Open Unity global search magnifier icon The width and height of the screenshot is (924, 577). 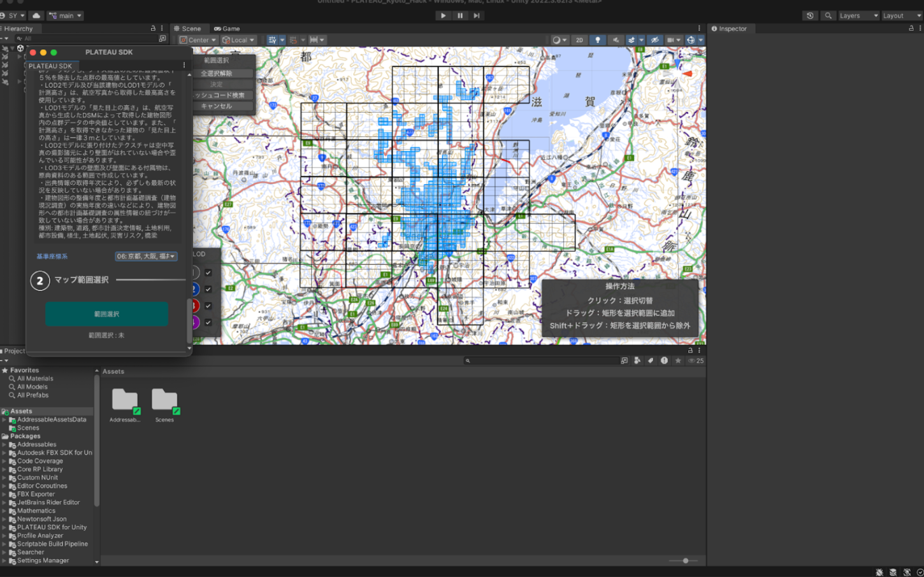[828, 16]
